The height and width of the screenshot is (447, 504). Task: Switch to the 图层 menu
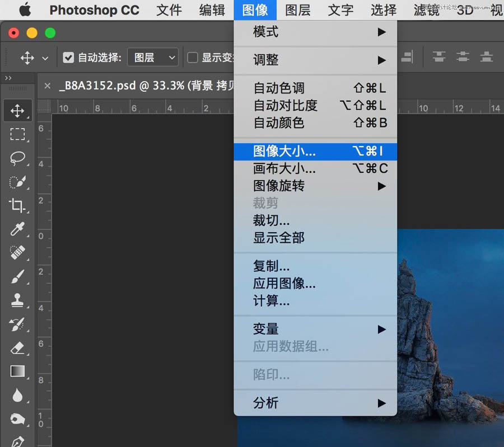(298, 10)
